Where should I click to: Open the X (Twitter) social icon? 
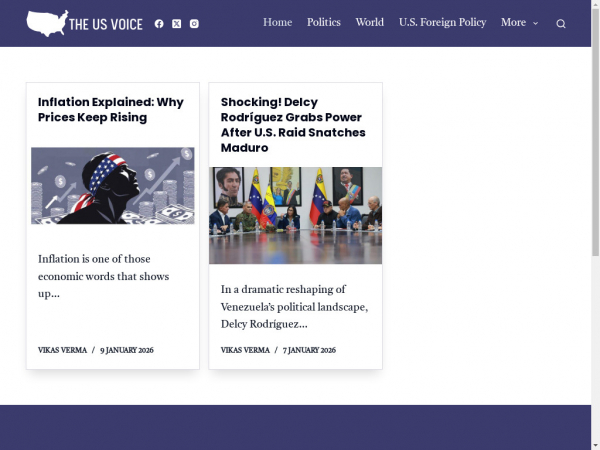point(176,24)
